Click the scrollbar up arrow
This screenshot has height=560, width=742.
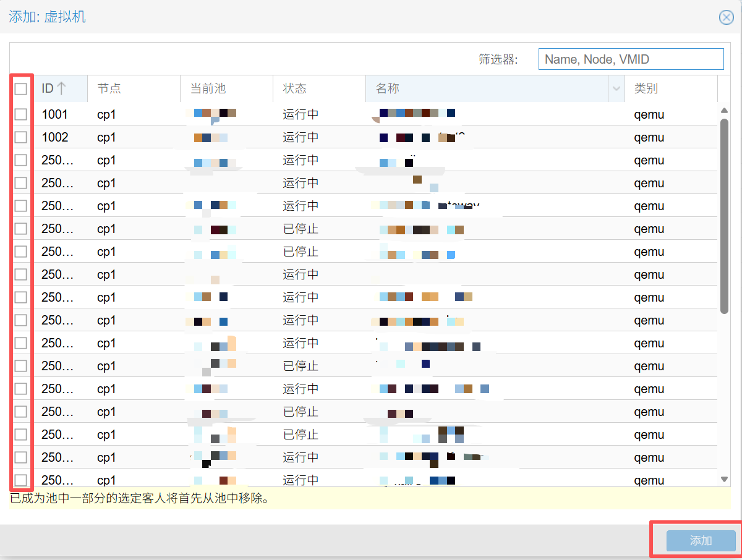point(725,111)
